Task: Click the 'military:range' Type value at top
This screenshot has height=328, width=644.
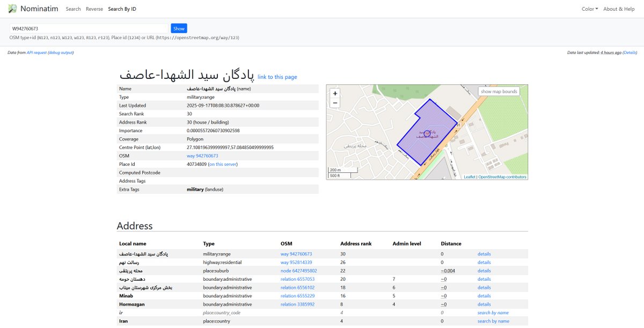Action: (x=201, y=97)
